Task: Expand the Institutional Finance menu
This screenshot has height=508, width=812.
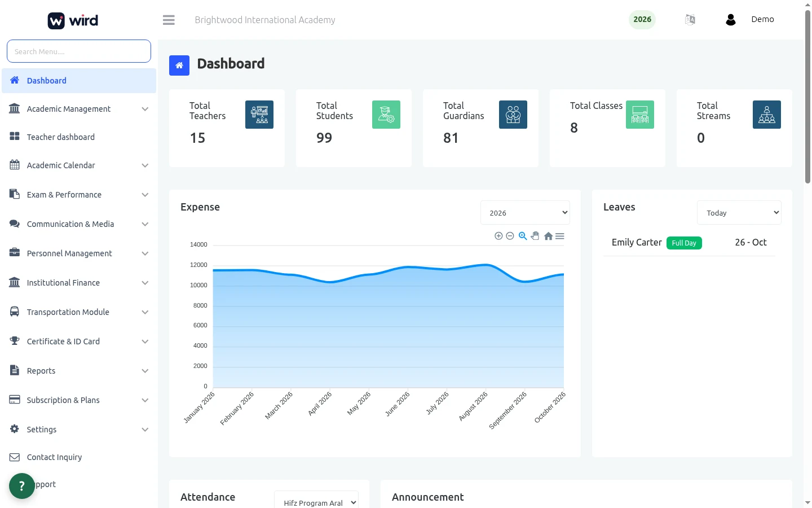Action: (x=79, y=283)
